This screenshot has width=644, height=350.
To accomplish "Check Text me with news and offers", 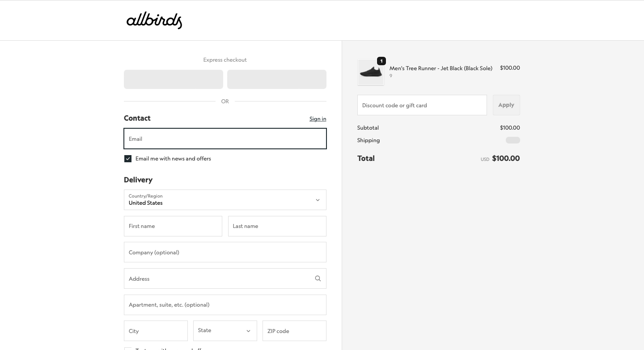I will click(x=128, y=349).
